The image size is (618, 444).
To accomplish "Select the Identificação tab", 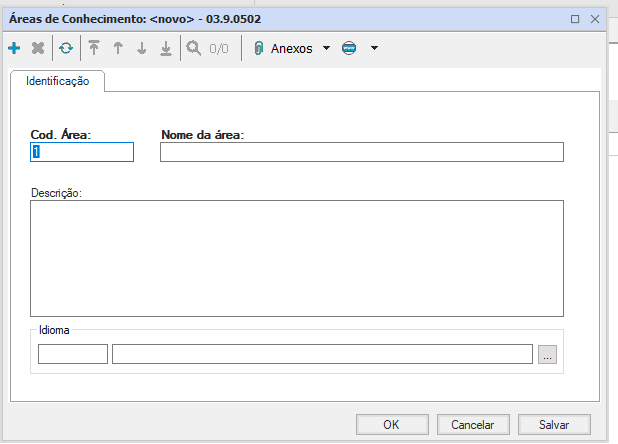I will (58, 82).
